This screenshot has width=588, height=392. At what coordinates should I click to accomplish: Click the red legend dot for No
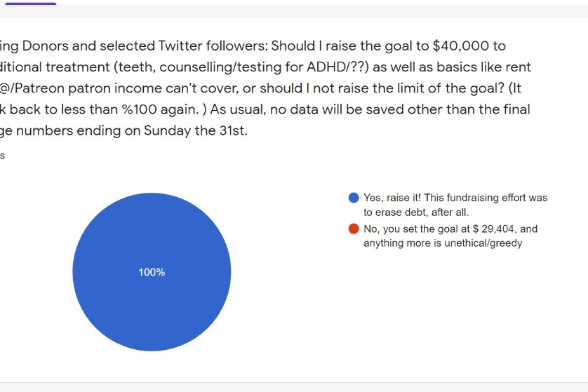[354, 229]
